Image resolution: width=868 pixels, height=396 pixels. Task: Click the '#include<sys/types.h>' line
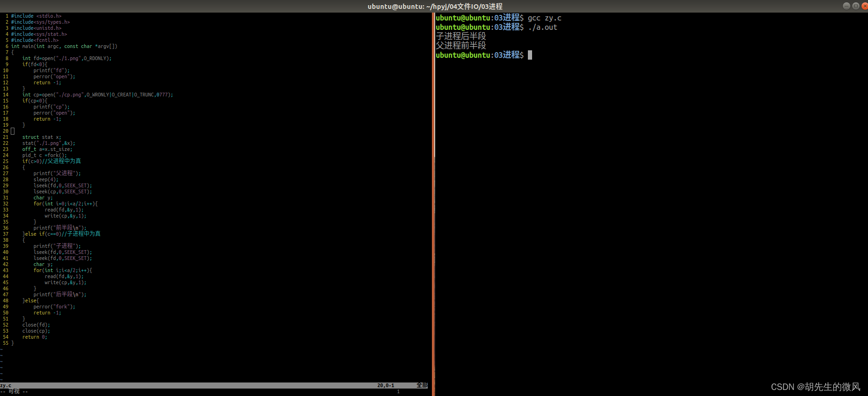(41, 22)
